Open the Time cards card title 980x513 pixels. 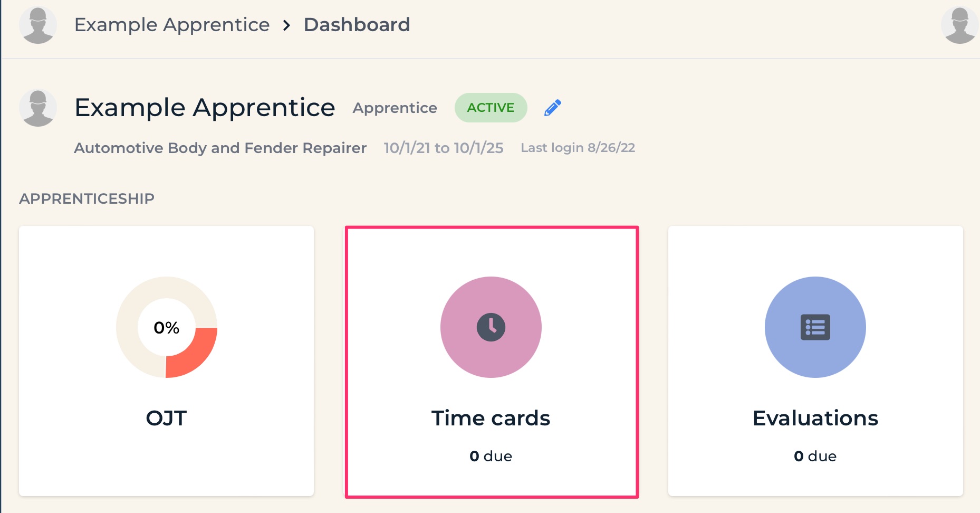[x=491, y=418]
